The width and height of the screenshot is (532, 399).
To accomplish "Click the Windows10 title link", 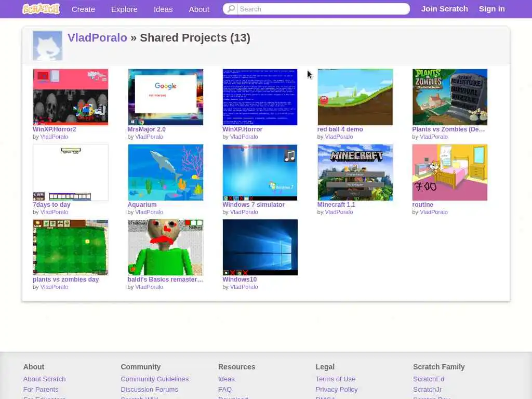I will pos(240,279).
